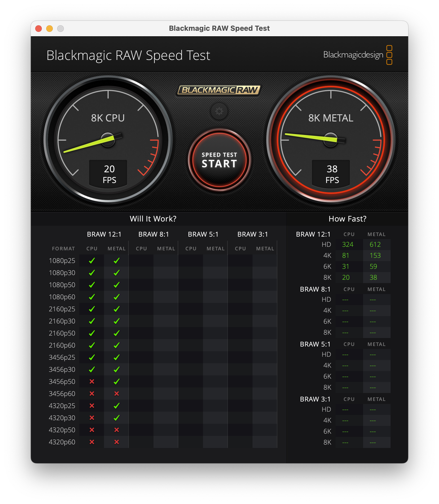This screenshot has width=439, height=504.
Task: Click 'BRAW 5:1' column header in Will It Work
Action: pyautogui.click(x=203, y=234)
